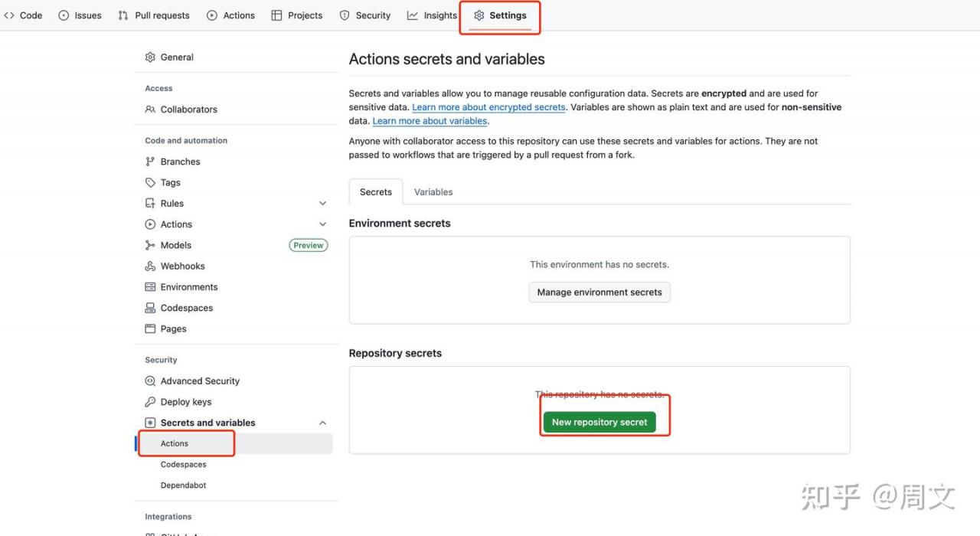
Task: Click the Settings gear icon in top nav
Action: coord(479,15)
